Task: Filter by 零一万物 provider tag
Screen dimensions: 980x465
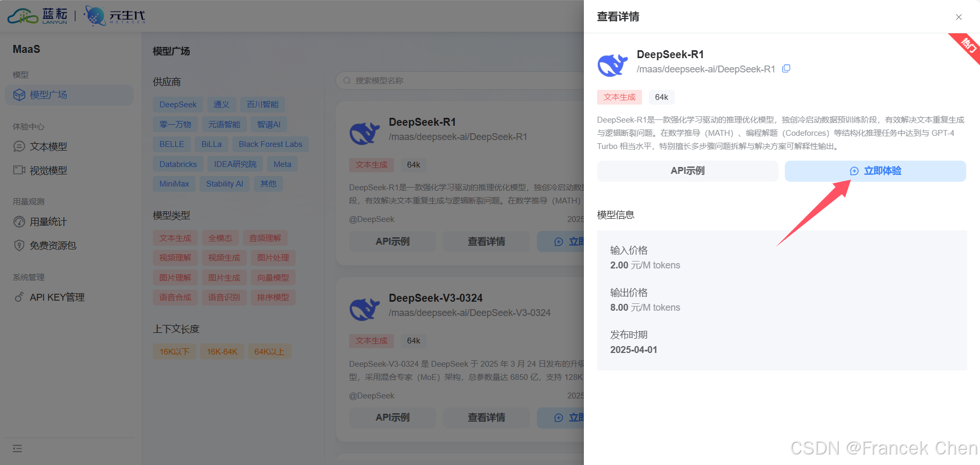Action: click(x=175, y=125)
